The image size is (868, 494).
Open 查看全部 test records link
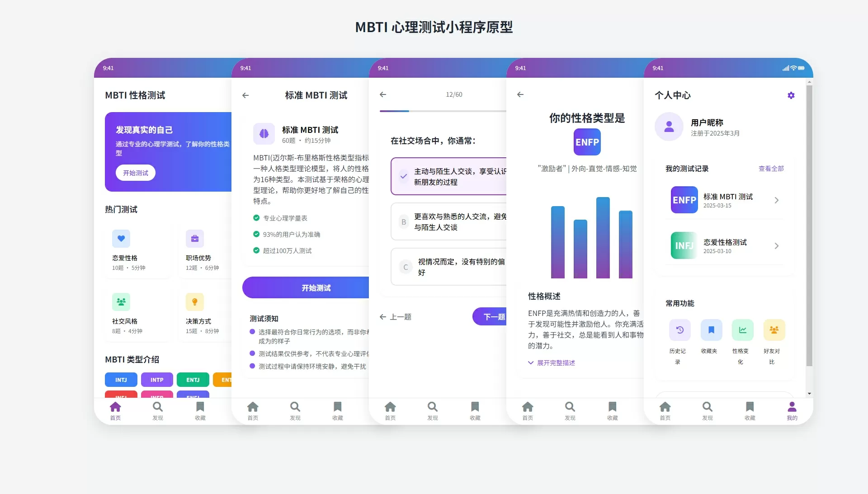[771, 169]
